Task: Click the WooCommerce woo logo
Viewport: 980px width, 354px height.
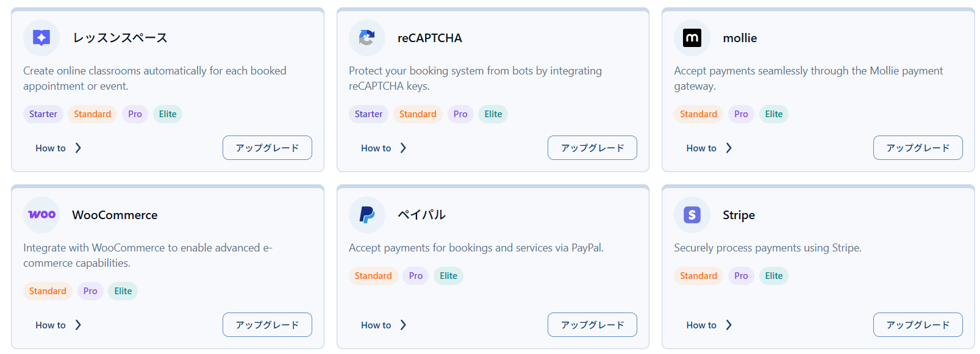Action: [41, 215]
